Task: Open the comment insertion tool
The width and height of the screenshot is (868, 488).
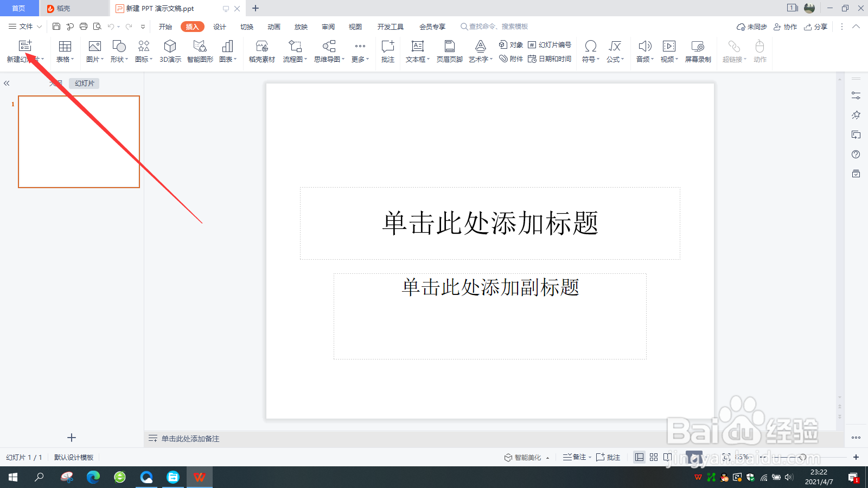Action: [387, 52]
